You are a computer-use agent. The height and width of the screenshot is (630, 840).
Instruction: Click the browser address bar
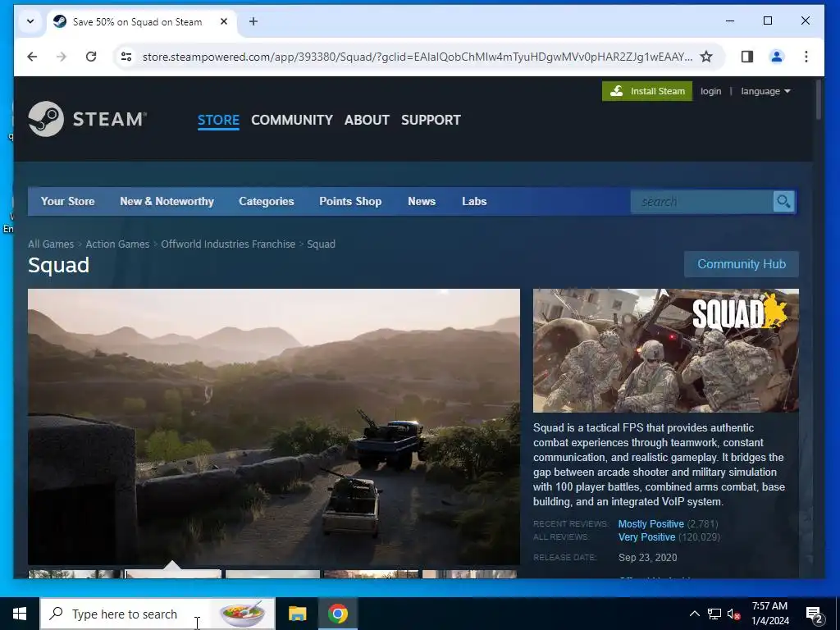tap(417, 57)
